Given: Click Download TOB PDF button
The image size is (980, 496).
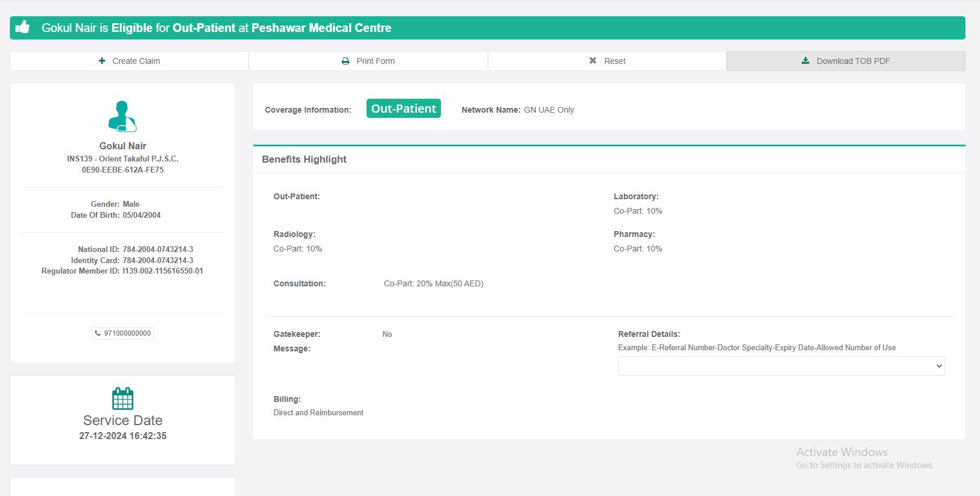Looking at the screenshot, I should (846, 61).
